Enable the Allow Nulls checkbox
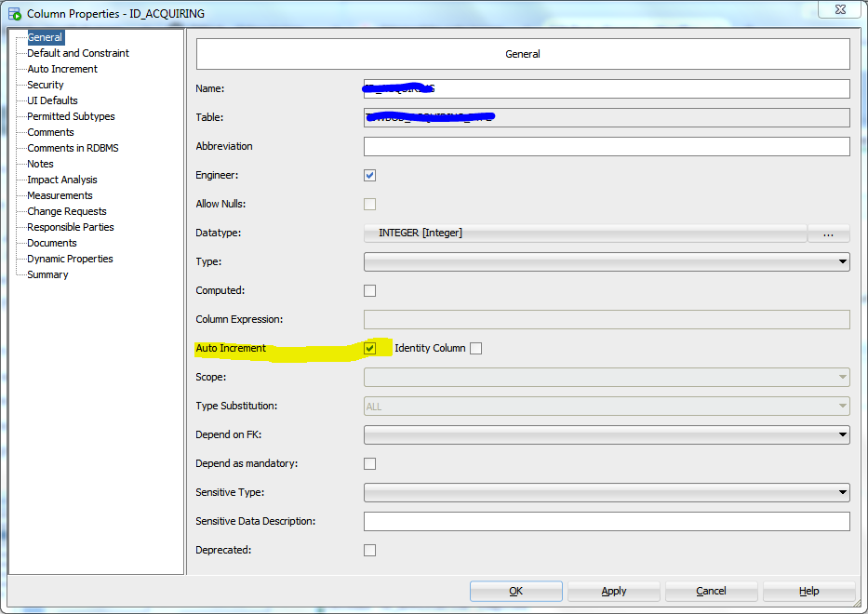Image resolution: width=868 pixels, height=614 pixels. 369,204
